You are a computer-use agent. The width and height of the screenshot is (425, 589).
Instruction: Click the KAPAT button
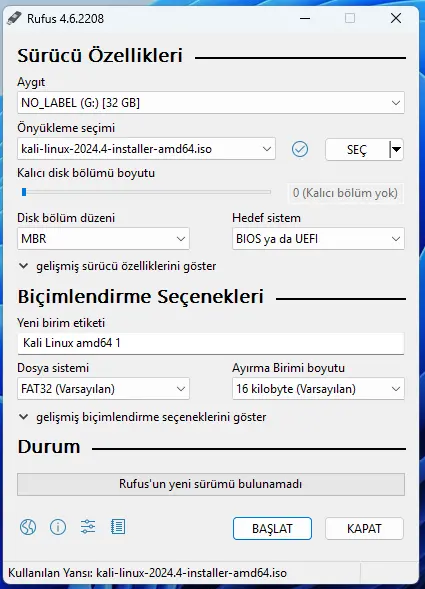(x=364, y=529)
